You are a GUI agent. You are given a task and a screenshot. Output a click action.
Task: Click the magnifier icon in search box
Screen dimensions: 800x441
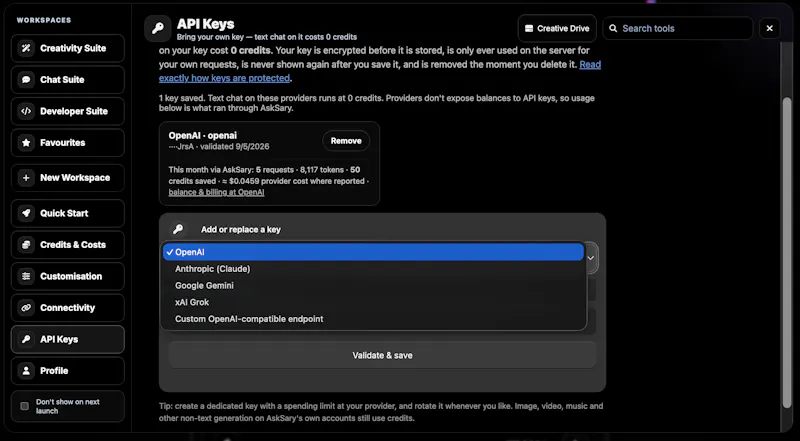pyautogui.click(x=613, y=29)
